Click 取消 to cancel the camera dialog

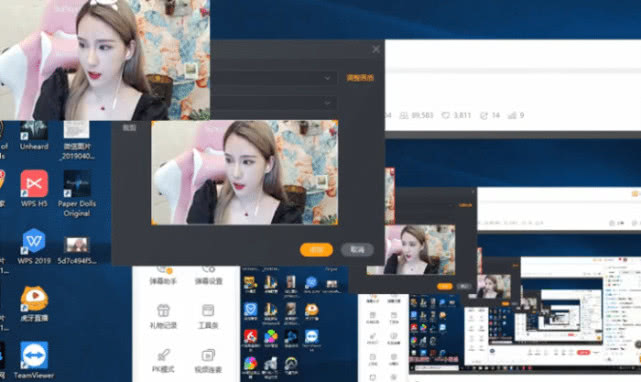(x=357, y=249)
